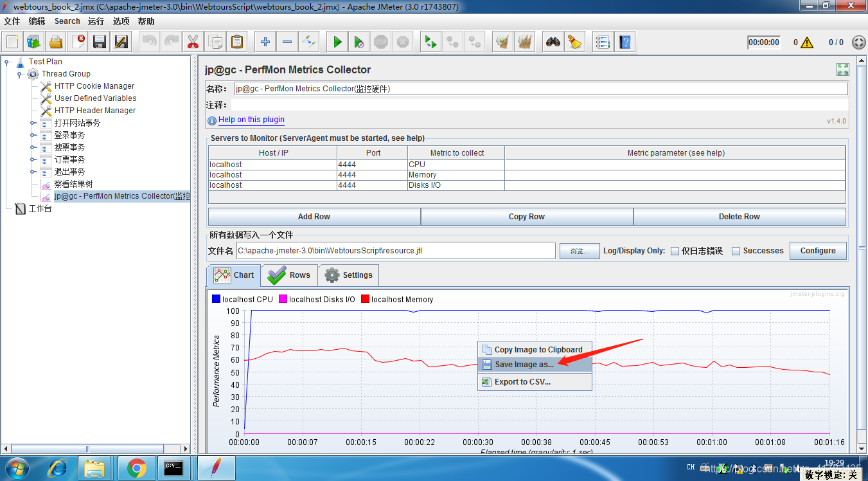Click the Stop test icon
This screenshot has width=868, height=481.
381,42
